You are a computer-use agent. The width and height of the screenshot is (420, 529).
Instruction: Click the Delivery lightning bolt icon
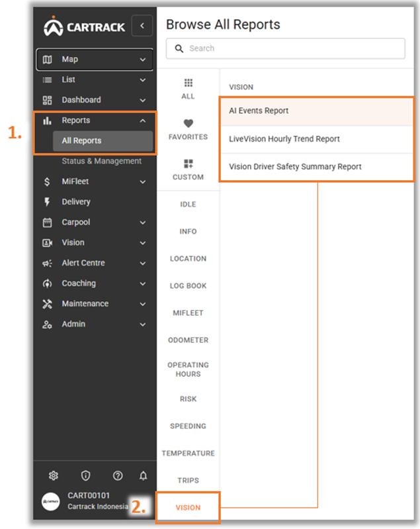pos(47,202)
